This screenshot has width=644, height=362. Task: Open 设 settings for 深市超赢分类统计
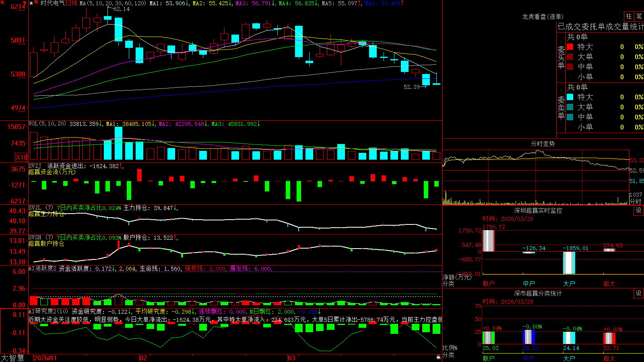pyautogui.click(x=639, y=293)
